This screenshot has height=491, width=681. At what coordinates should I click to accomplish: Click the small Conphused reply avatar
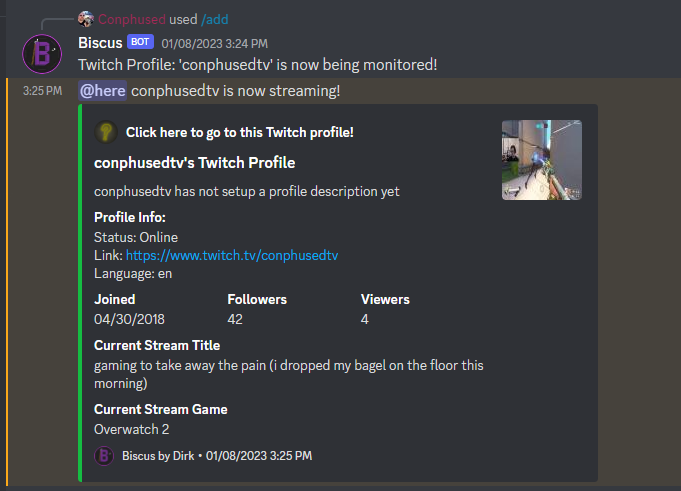coord(86,19)
